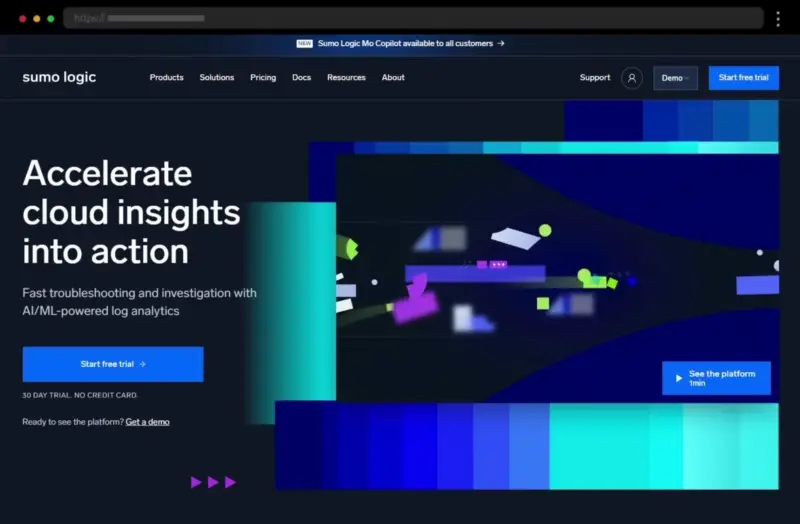Click the Get a demo link

tap(147, 422)
